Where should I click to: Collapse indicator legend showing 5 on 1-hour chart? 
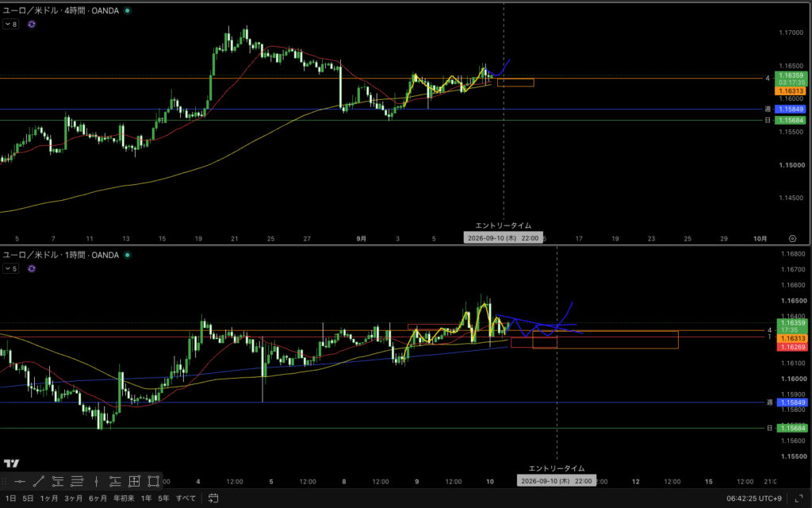pyautogui.click(x=11, y=268)
